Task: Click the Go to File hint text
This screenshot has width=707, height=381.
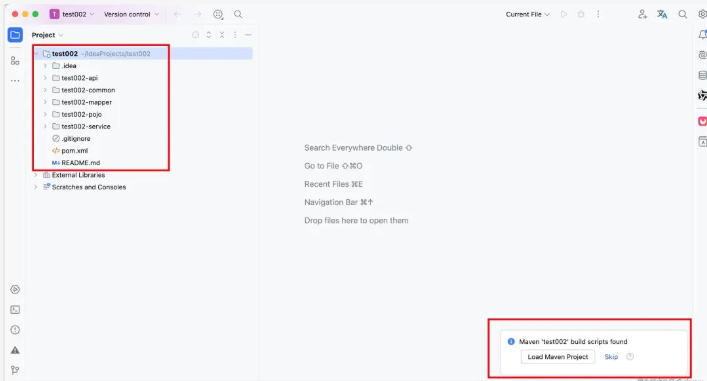Action: [x=333, y=166]
